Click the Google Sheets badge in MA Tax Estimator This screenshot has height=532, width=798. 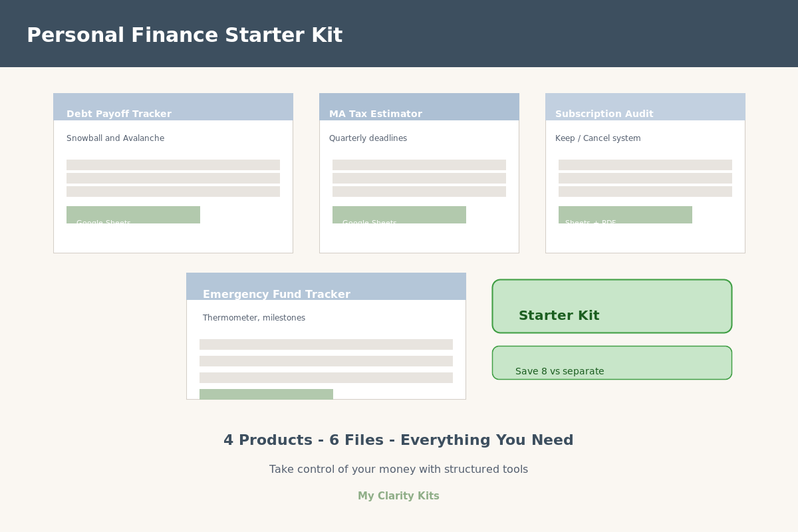(399, 215)
